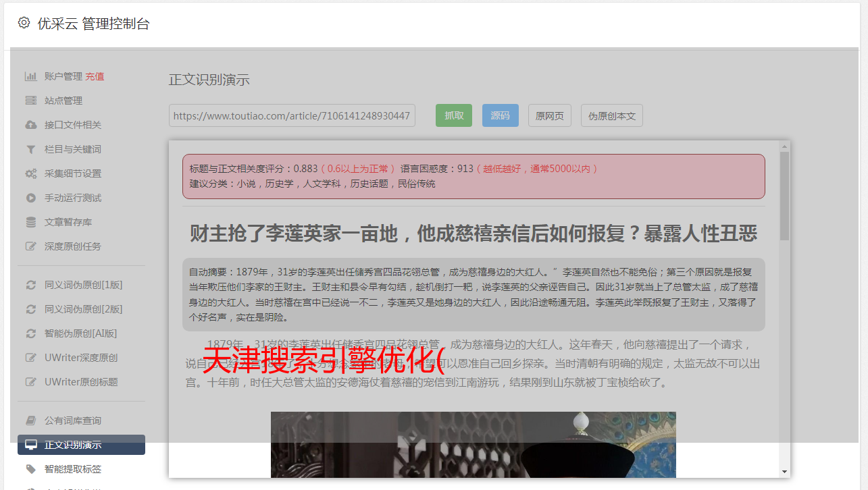
Task: Click the play icon for 手动运行测试
Action: (30, 198)
